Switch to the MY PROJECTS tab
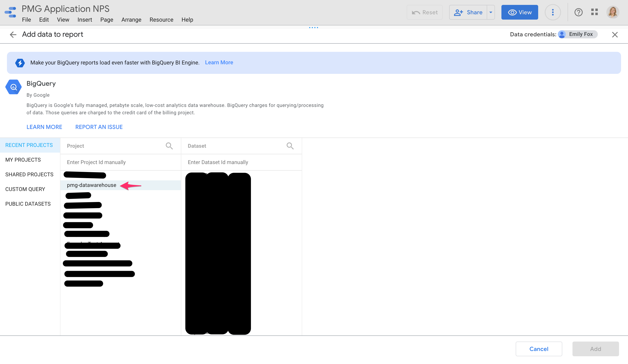 pos(23,160)
